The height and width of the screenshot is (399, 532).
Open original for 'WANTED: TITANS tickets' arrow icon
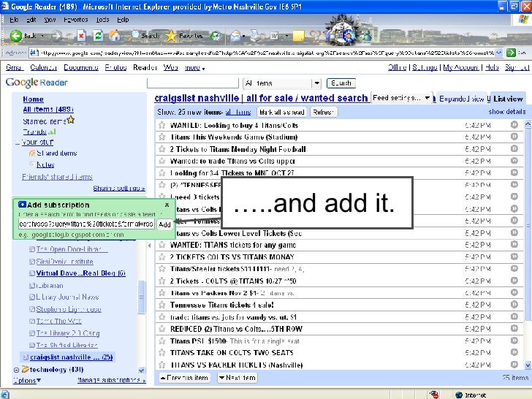(514, 244)
